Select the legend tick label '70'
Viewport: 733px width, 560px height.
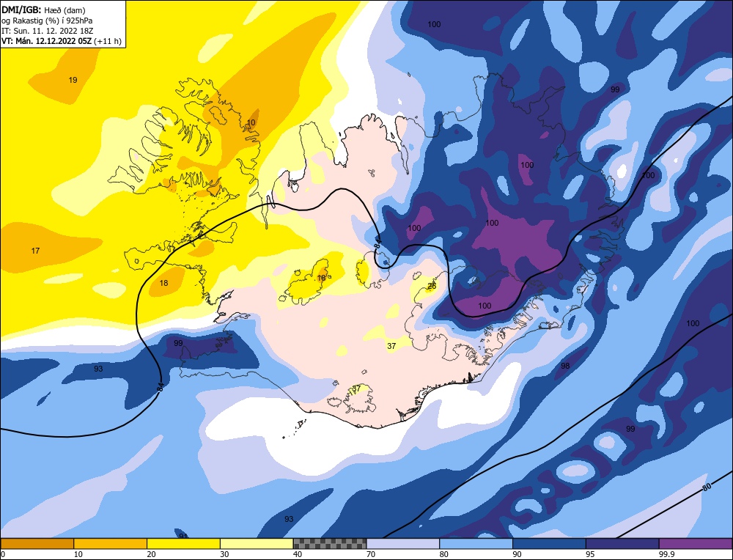(x=371, y=554)
